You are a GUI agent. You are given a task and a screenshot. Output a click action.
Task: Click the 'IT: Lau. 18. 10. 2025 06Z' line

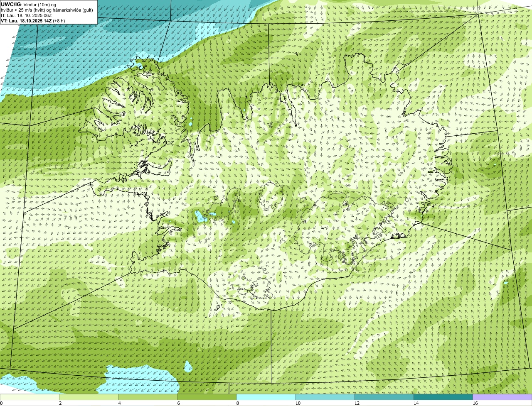pyautogui.click(x=26, y=15)
